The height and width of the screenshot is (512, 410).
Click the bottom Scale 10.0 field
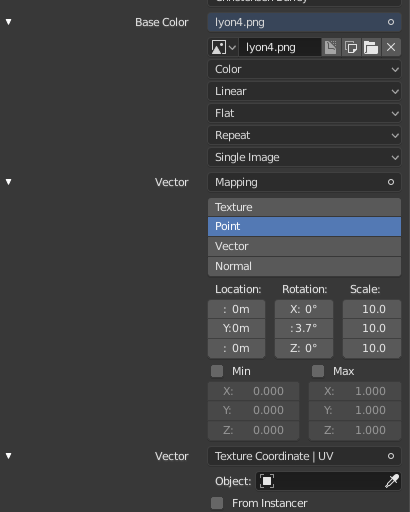(372, 348)
